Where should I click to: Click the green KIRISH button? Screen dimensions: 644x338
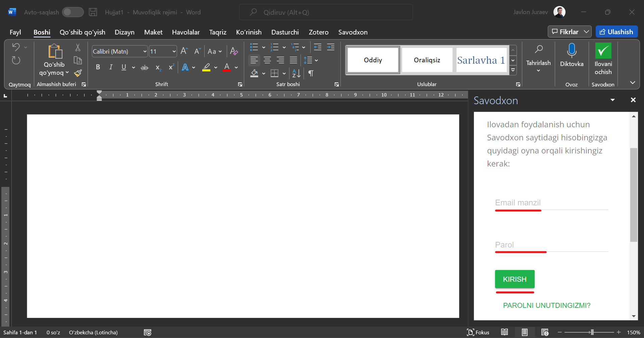[x=515, y=279]
